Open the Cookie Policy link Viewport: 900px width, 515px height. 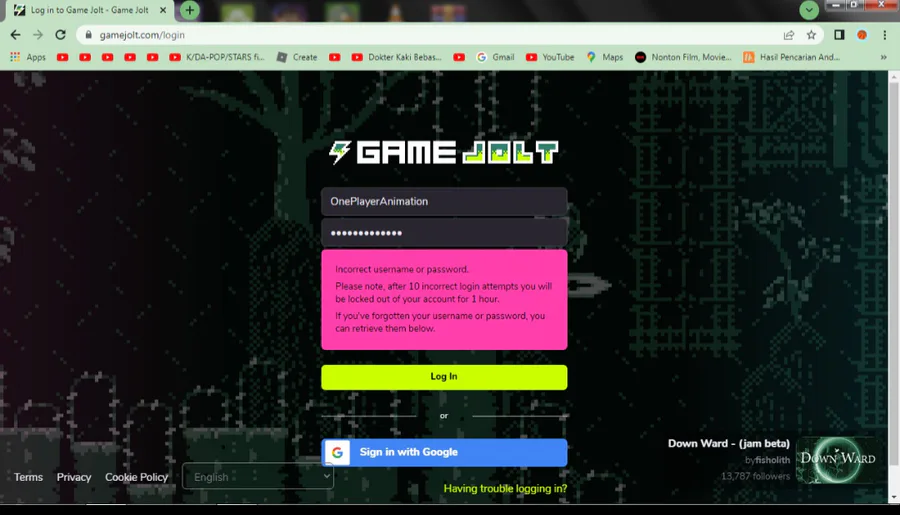[x=137, y=477]
